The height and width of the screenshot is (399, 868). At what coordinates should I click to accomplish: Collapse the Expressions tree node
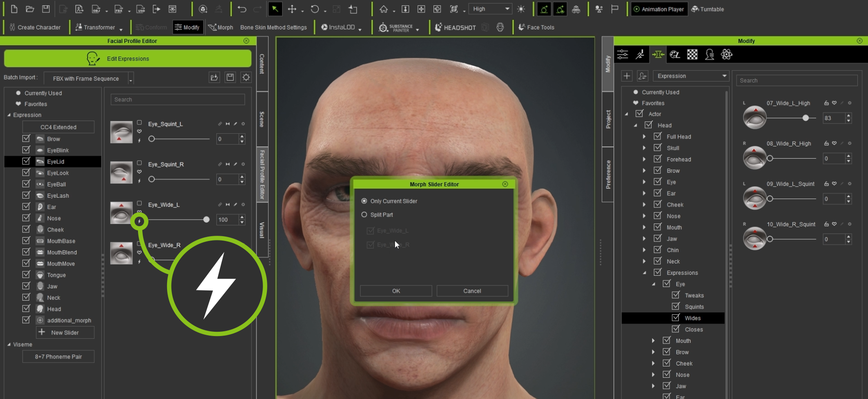coord(644,273)
